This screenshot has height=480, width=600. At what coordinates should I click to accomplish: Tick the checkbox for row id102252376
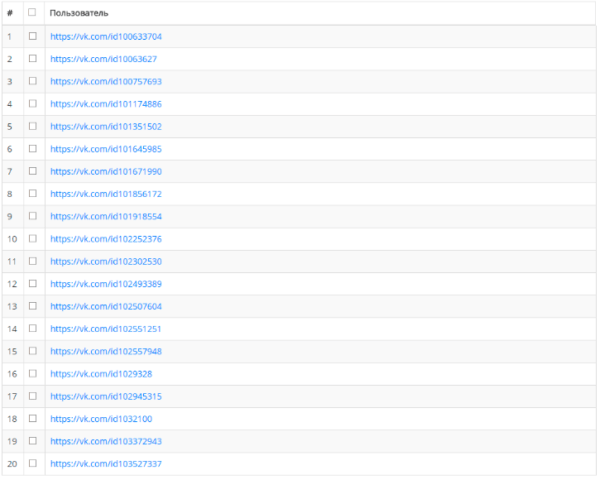33,238
